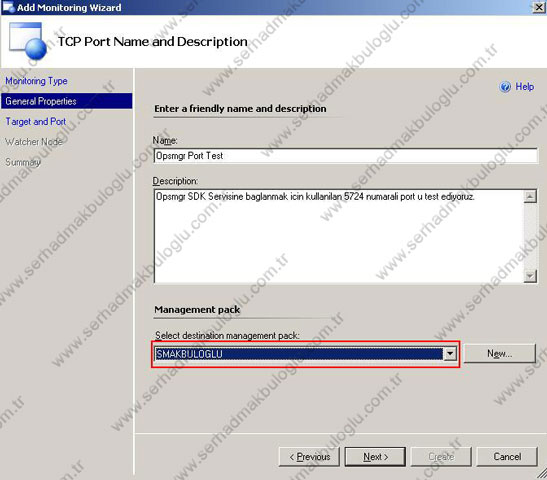The image size is (547, 480).
Task: Click inside the Description text area
Action: (338, 237)
